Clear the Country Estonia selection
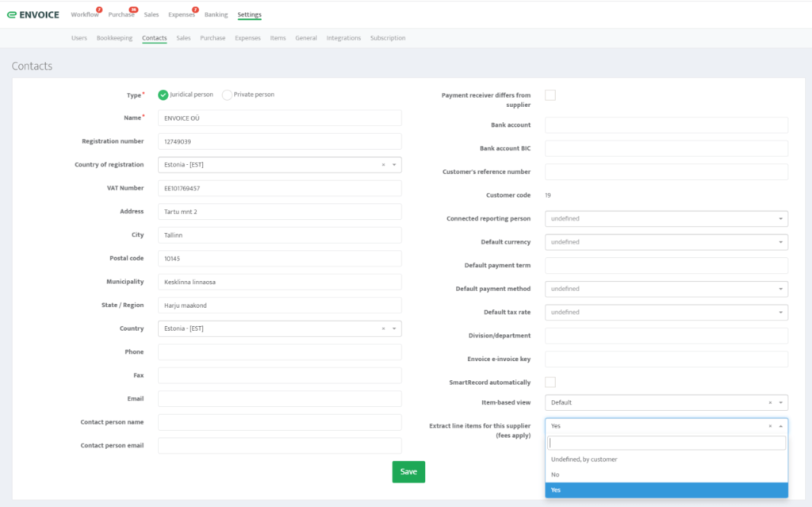The width and height of the screenshot is (812, 507). 383,328
